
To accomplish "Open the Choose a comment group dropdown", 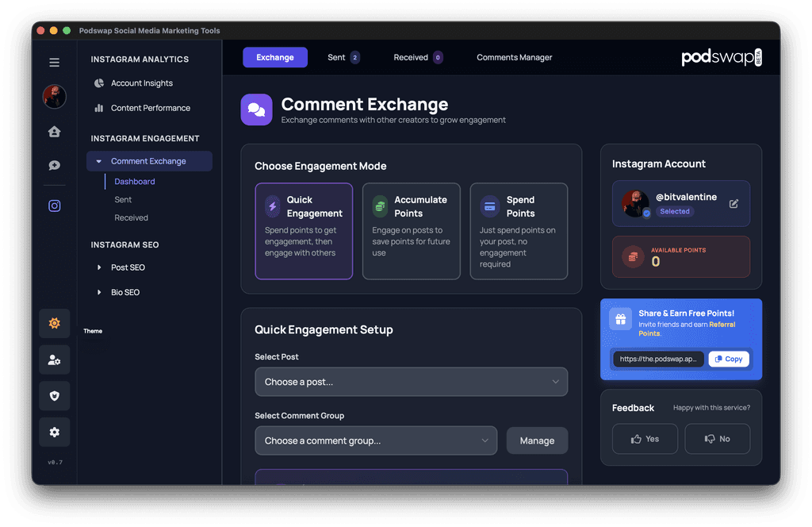I will (376, 441).
